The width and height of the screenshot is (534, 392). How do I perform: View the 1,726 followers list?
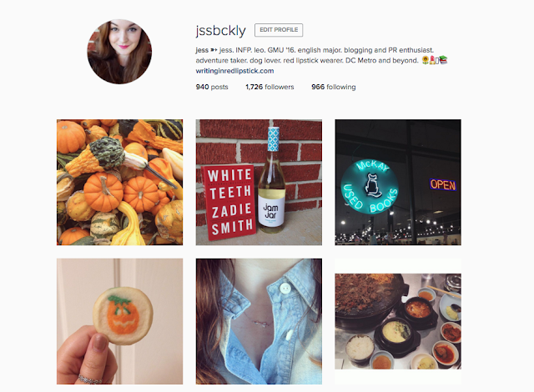(270, 87)
